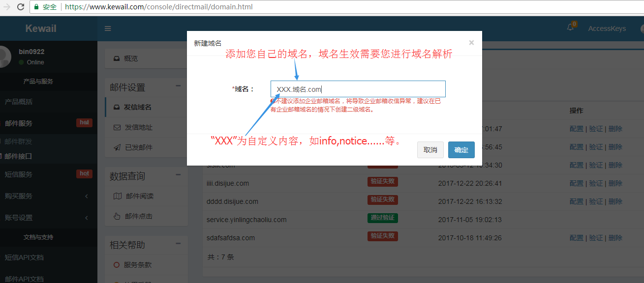Select domain text service.yinlingchaoliu.com

tap(246, 220)
